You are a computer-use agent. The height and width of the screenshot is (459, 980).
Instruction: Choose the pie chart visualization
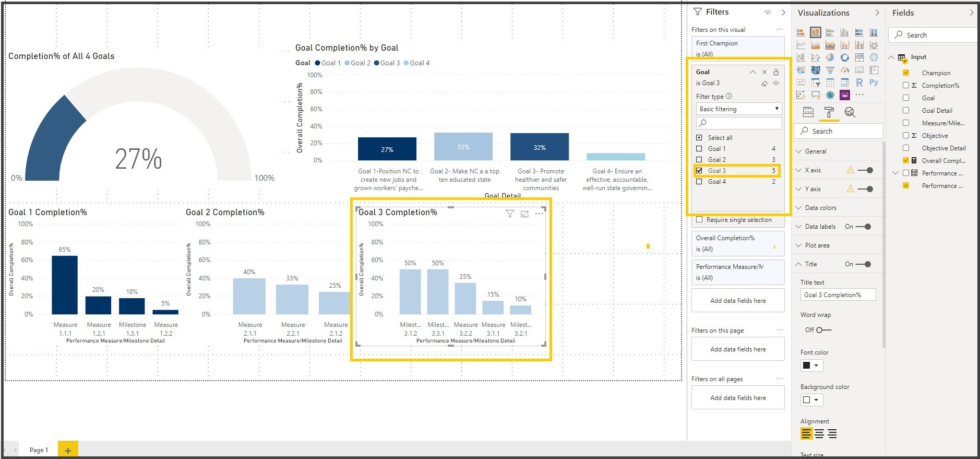(x=830, y=57)
